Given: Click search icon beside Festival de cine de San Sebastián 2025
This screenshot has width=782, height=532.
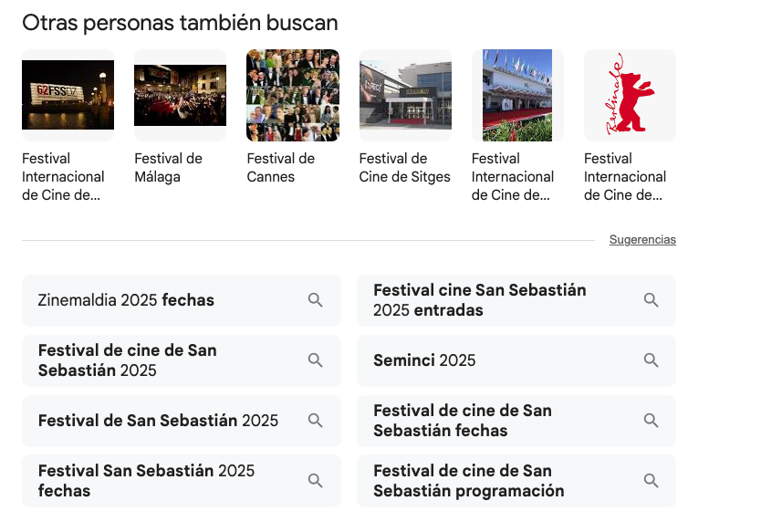Looking at the screenshot, I should 316,360.
